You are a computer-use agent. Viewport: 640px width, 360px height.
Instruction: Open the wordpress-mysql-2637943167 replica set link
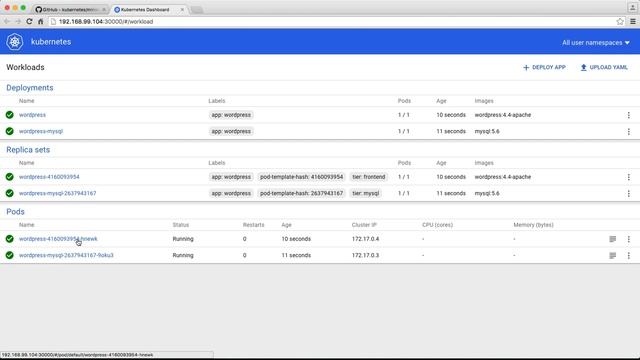[58, 193]
